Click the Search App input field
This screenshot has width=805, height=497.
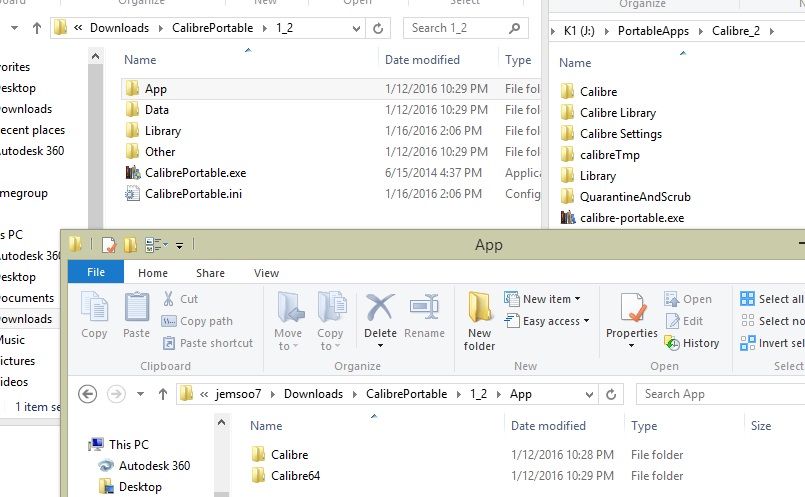tap(720, 394)
